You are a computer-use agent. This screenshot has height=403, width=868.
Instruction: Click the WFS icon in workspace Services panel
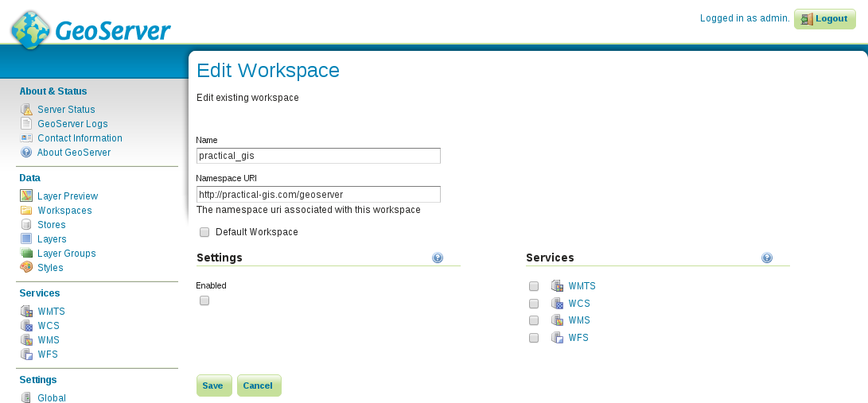coord(557,337)
